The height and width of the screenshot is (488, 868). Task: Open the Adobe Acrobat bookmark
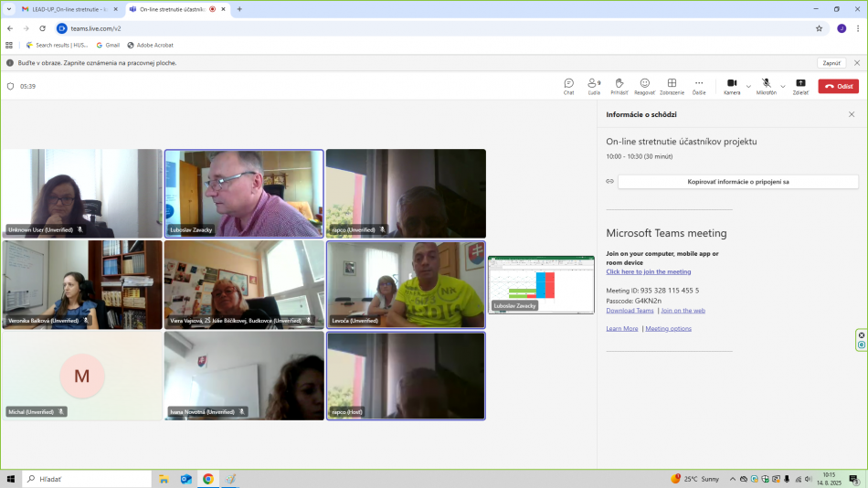coord(150,45)
